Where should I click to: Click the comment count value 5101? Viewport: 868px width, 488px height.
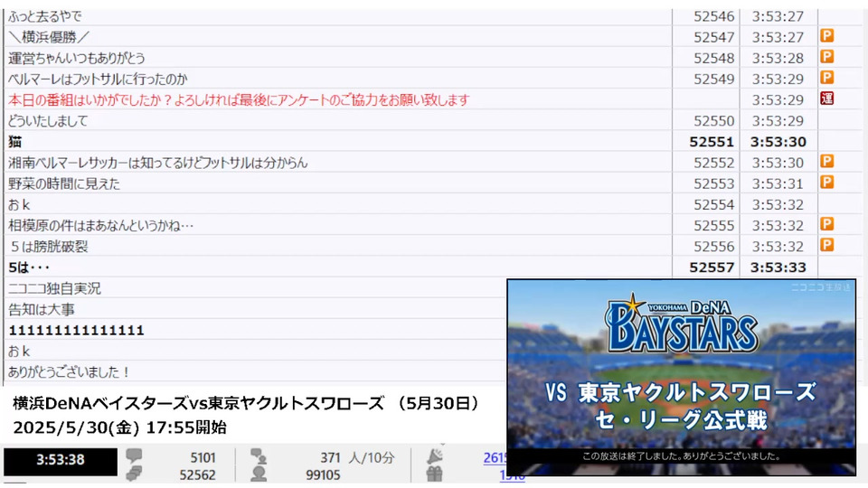point(203,458)
